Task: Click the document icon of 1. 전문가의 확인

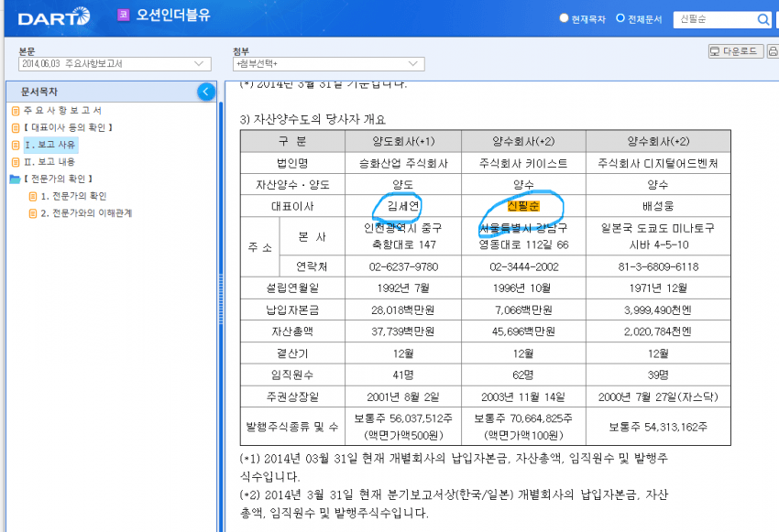Action: [x=33, y=197]
